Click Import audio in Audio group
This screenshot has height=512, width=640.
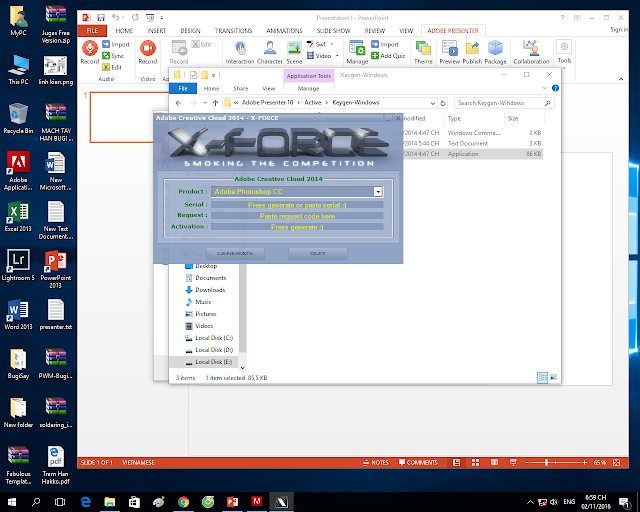pyautogui.click(x=116, y=45)
